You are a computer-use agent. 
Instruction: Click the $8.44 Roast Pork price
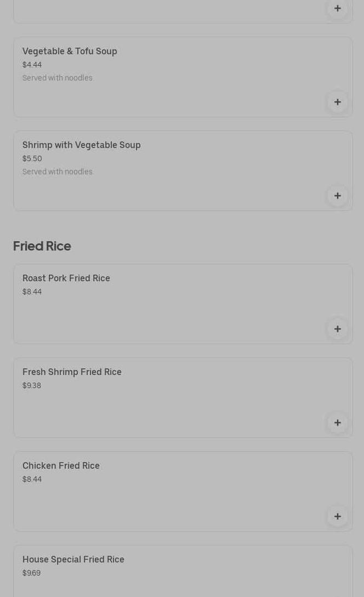click(x=32, y=292)
